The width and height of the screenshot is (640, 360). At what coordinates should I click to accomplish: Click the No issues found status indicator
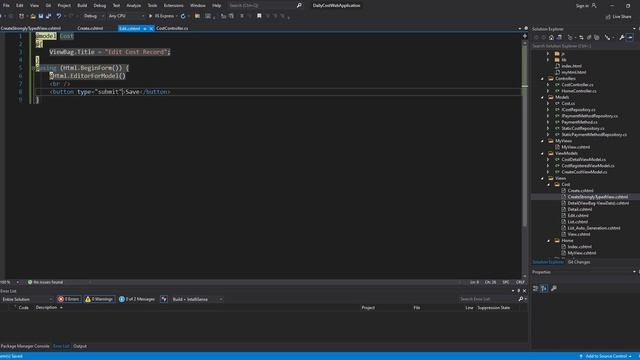(45, 282)
